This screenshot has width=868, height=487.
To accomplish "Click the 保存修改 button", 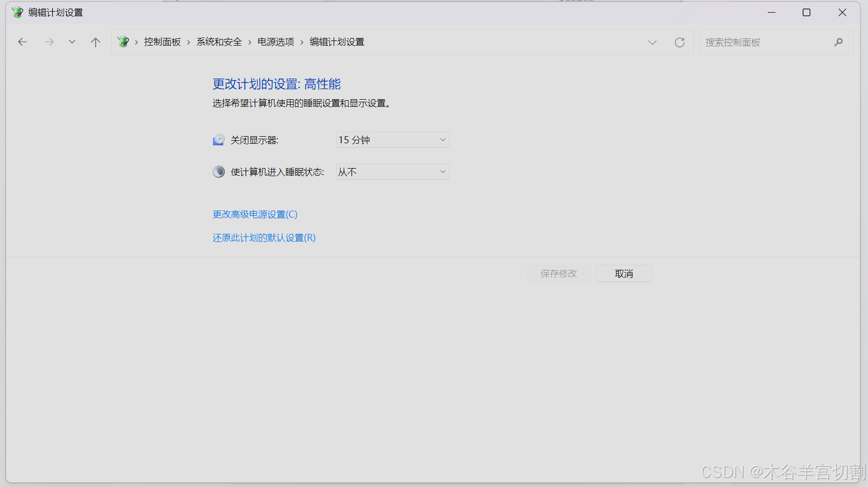I will click(x=559, y=273).
